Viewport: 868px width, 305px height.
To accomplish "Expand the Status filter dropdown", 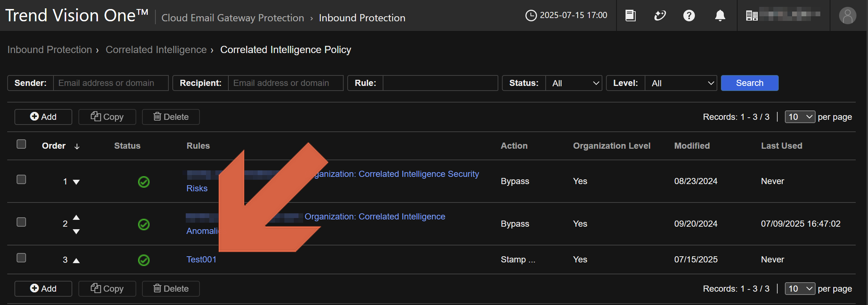I will [573, 83].
